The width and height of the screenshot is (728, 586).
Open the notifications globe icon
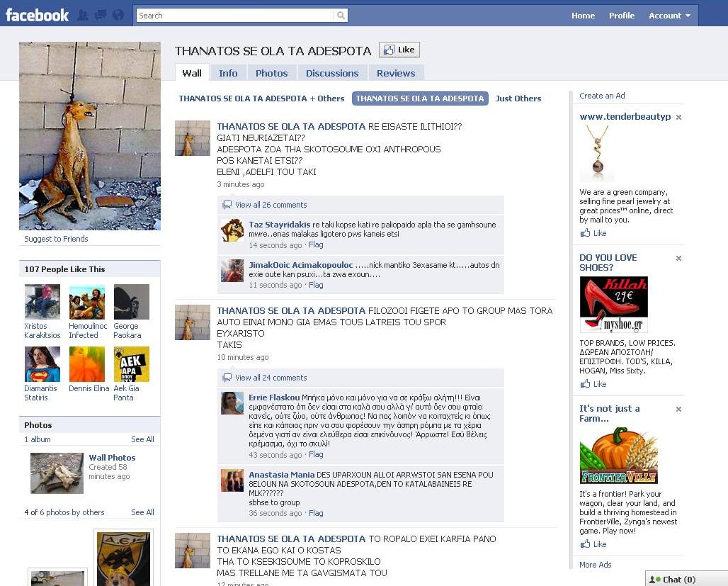[x=118, y=15]
